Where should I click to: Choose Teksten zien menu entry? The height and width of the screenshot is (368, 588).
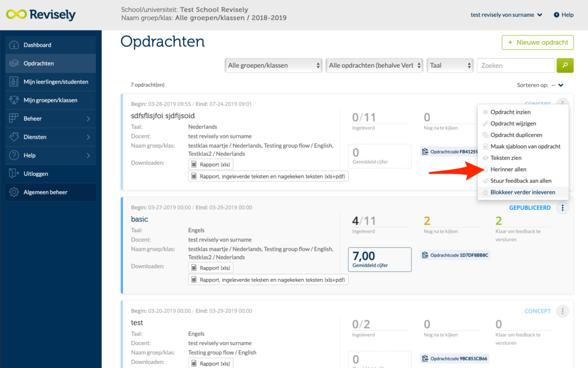[523, 158]
